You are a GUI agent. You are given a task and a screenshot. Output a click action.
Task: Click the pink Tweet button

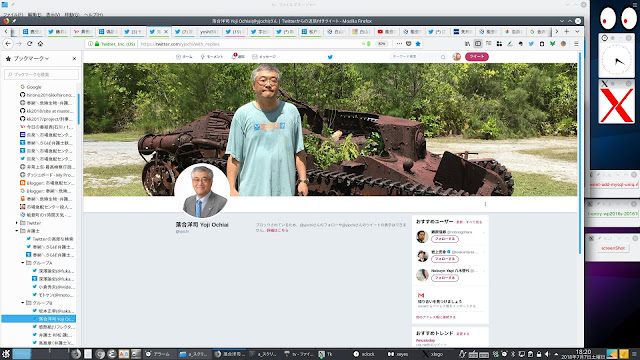[x=476, y=57]
